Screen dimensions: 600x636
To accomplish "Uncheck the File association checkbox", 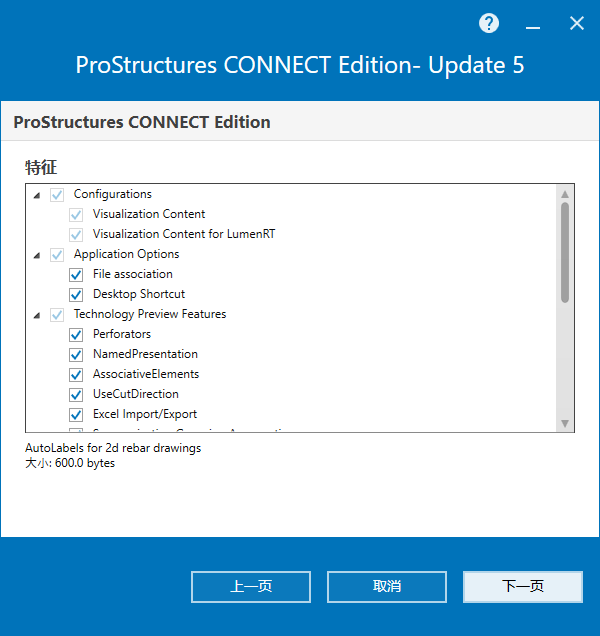I will click(76, 275).
